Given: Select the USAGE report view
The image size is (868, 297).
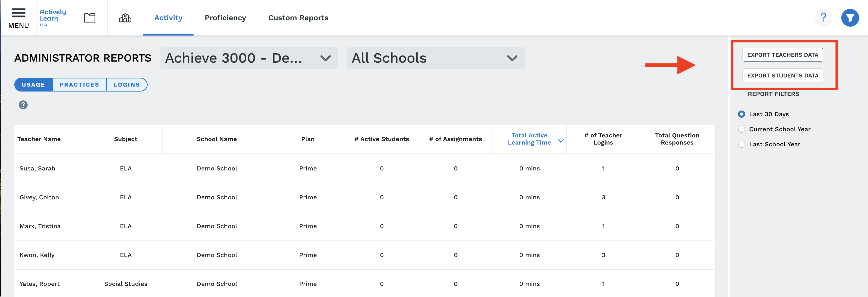Looking at the screenshot, I should click(33, 85).
